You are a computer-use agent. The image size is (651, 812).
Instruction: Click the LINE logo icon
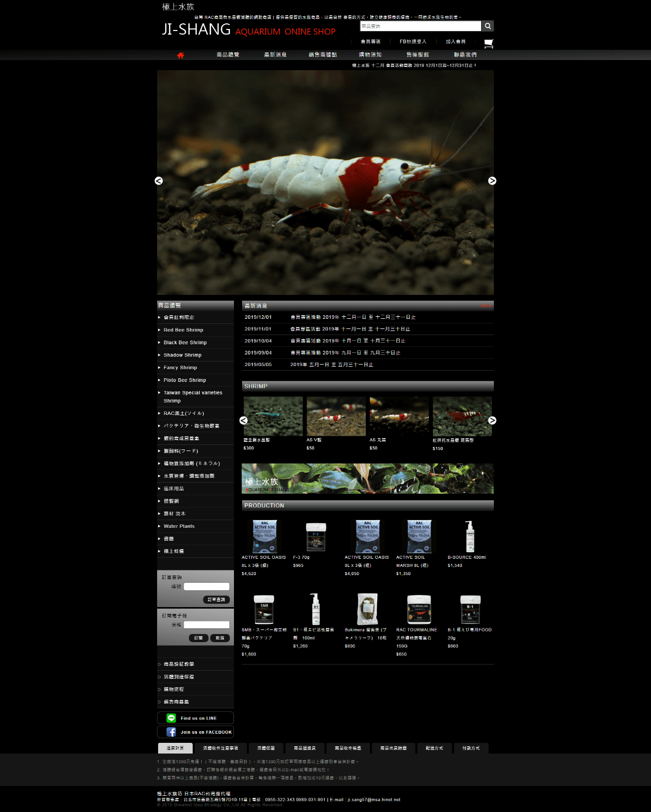pos(171,718)
